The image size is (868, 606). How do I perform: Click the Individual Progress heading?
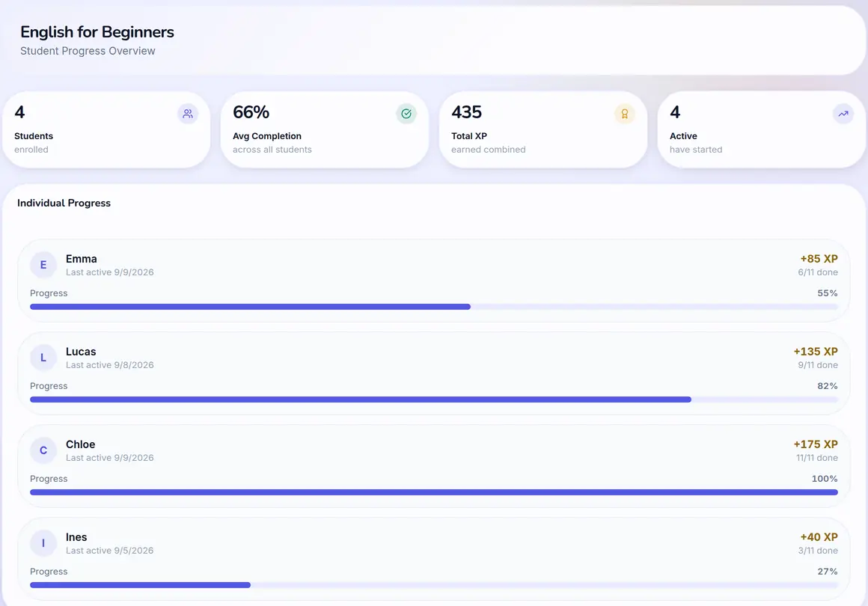tap(64, 203)
